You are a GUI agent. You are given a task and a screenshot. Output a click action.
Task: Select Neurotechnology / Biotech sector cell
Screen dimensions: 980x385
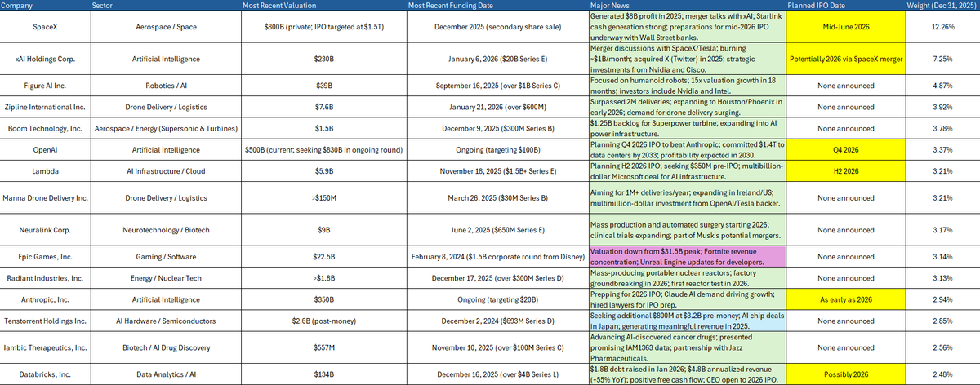tap(167, 230)
